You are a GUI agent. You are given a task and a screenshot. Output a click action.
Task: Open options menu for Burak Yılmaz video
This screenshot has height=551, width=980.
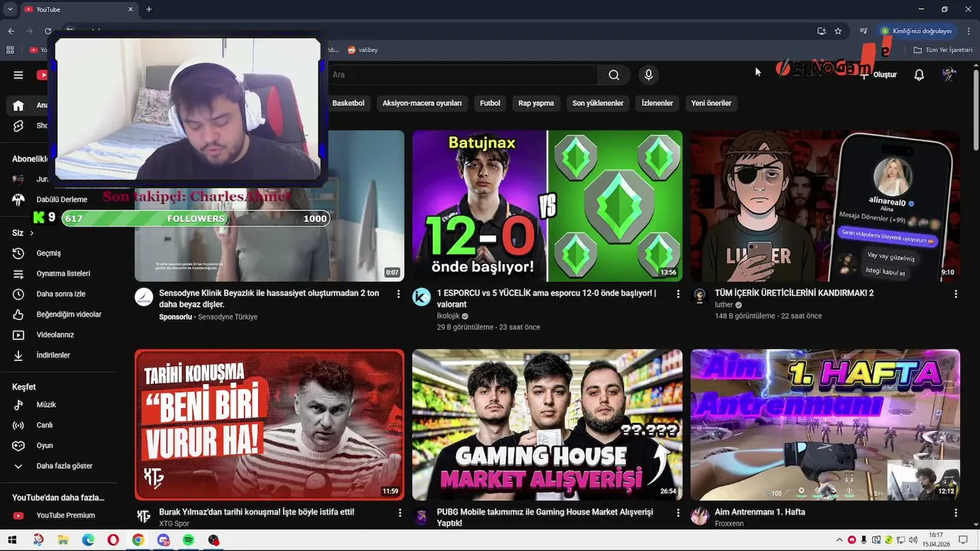[x=398, y=513]
